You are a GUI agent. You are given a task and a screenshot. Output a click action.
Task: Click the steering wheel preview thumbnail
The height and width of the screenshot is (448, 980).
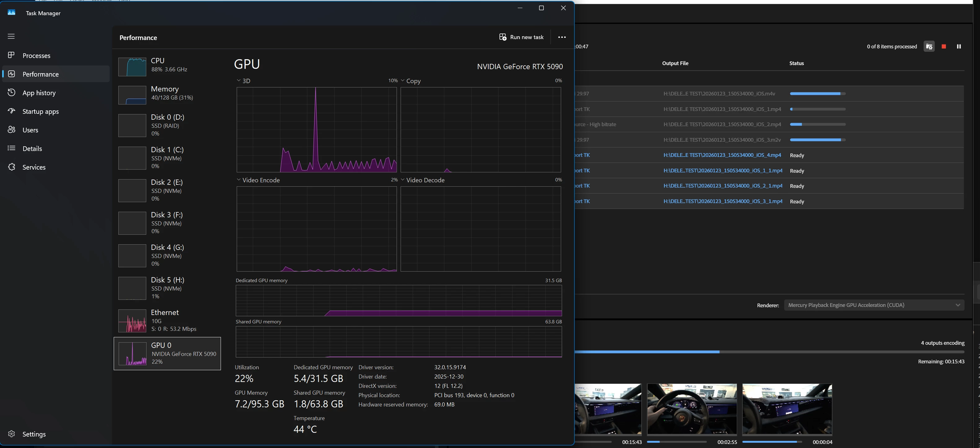(692, 409)
